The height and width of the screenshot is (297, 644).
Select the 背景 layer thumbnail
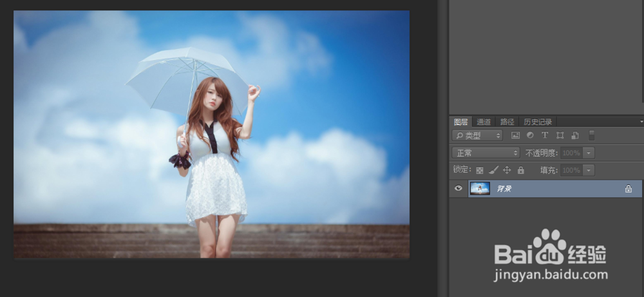[480, 189]
